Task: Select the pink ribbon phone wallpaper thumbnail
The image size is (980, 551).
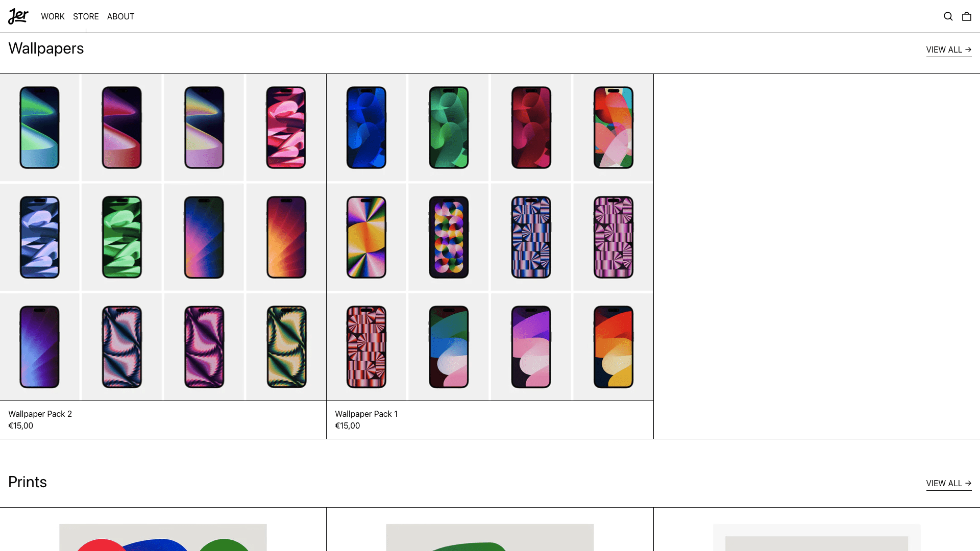Action: tap(286, 128)
